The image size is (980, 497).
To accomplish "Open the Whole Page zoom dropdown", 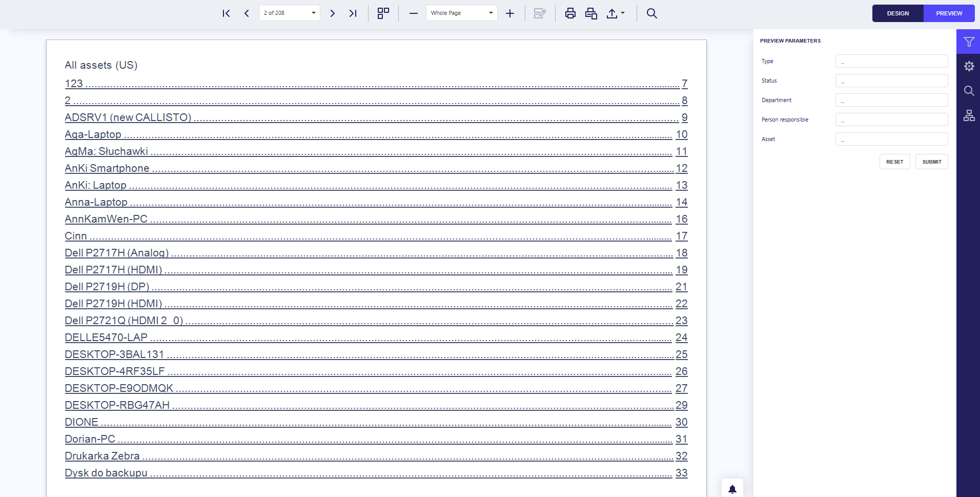I will (x=491, y=13).
